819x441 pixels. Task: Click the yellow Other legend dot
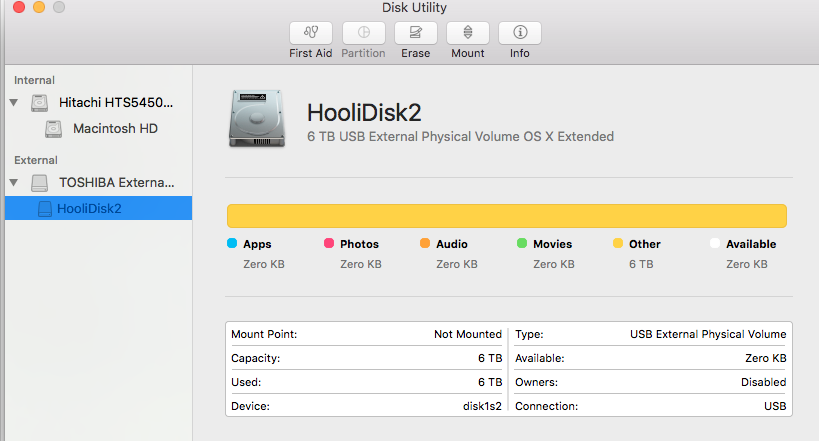pos(618,243)
